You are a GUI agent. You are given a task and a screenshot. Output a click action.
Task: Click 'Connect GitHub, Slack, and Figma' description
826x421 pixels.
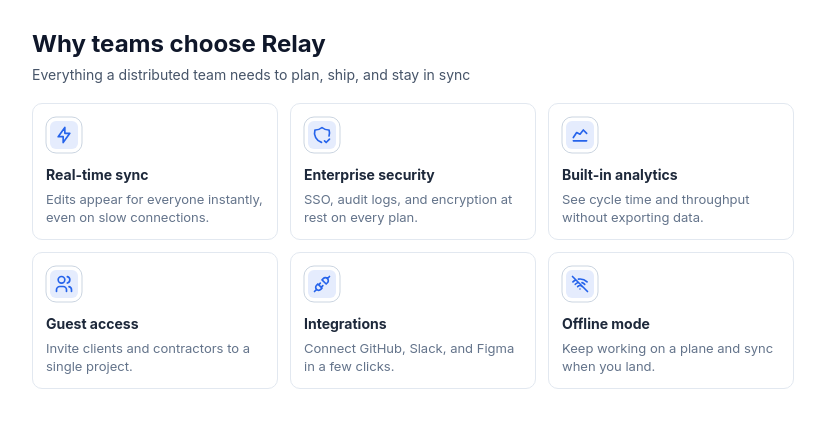[409, 358]
